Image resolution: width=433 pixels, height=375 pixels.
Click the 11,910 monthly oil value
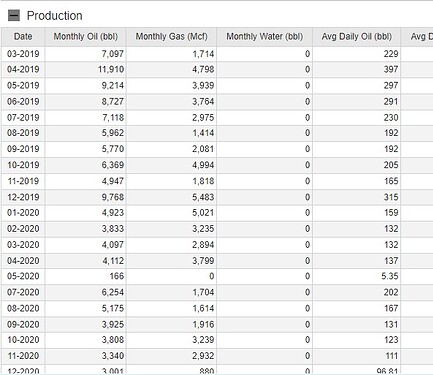coord(111,69)
